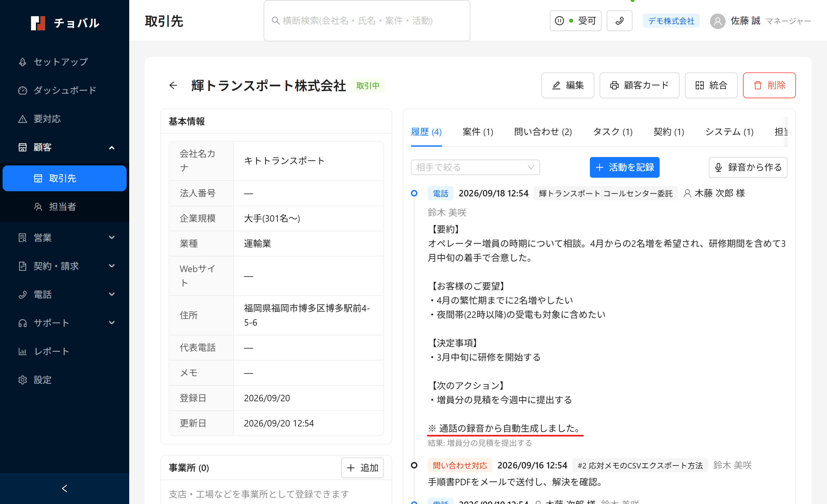This screenshot has width=827, height=504.
Task: Click the 横断検索 search field
Action: tap(367, 21)
